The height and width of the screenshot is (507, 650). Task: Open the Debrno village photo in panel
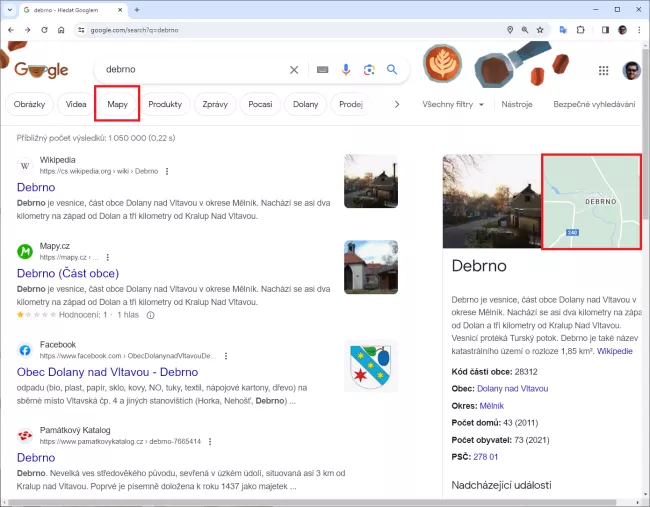[x=492, y=201]
